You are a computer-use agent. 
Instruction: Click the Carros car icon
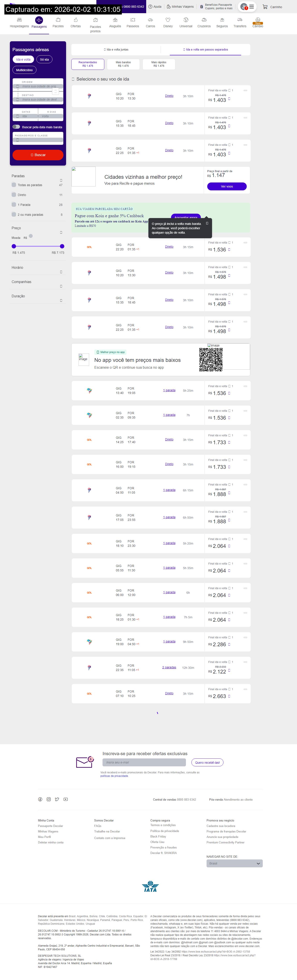tap(150, 20)
